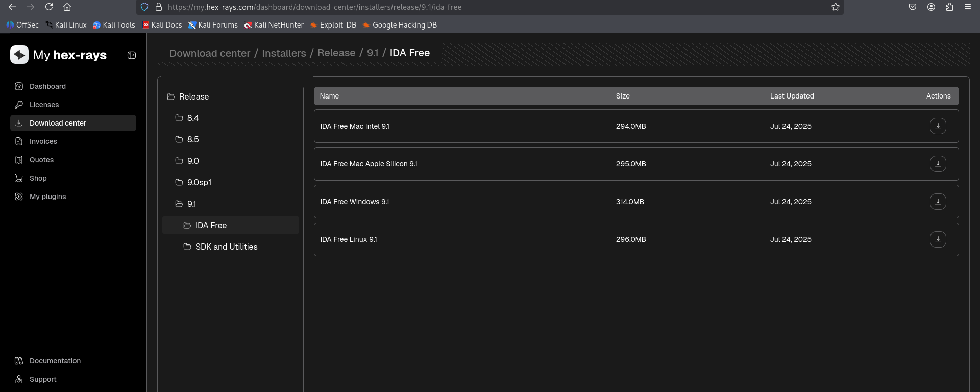Expand the 9.0 release folder

click(187, 161)
